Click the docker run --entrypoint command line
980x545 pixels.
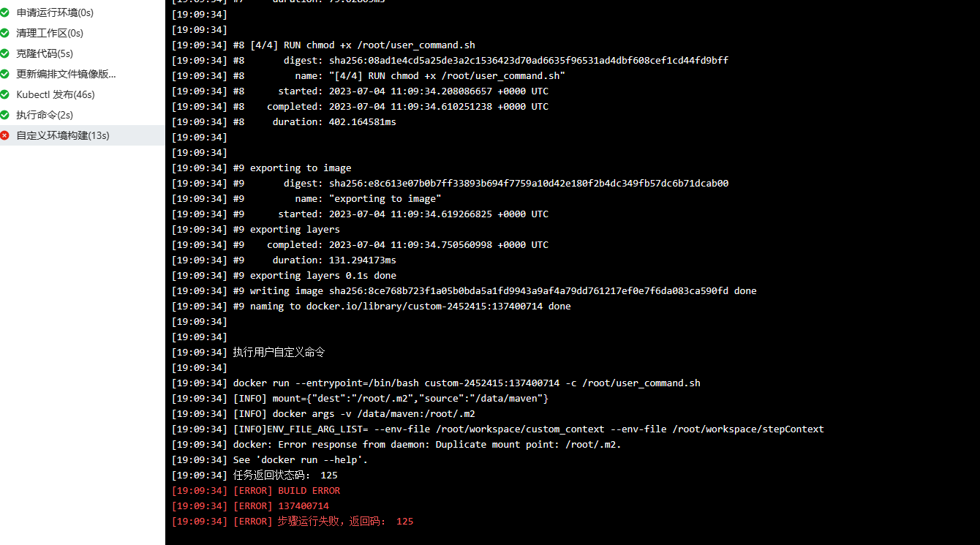pyautogui.click(x=436, y=383)
